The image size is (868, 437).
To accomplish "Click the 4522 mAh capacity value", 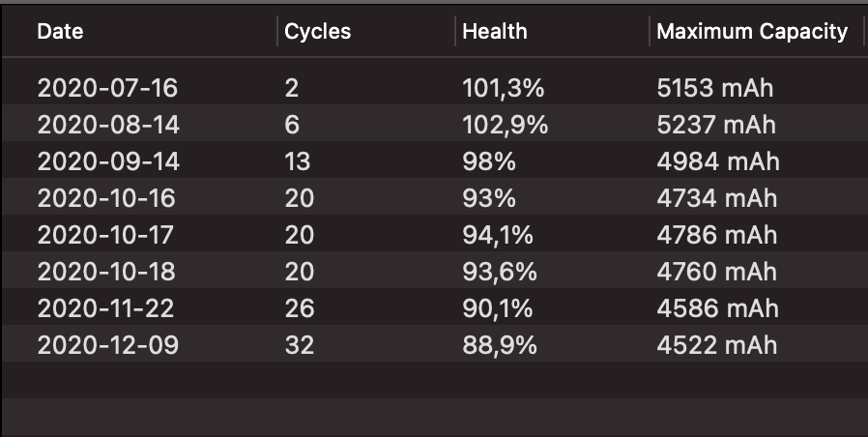I will click(x=716, y=345).
